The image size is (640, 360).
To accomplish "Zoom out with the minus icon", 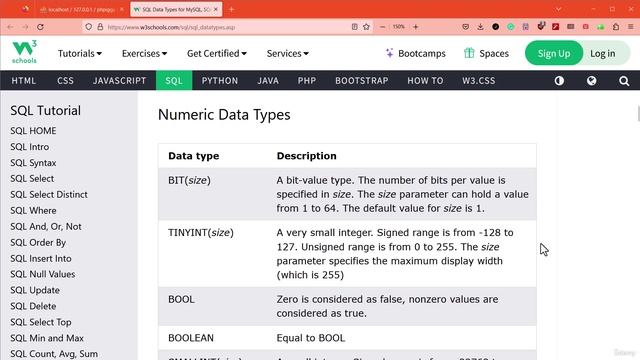I will coord(382,27).
